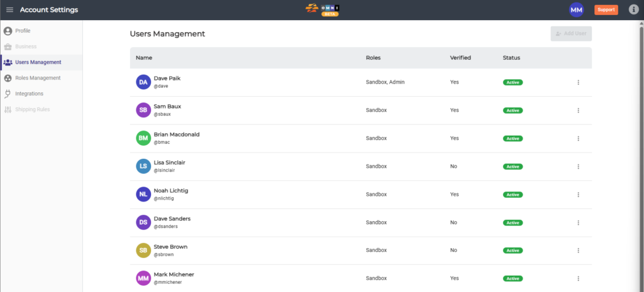Viewport: 644px width, 292px height.
Task: Select Users Management in the sidebar
Action: pyautogui.click(x=41, y=62)
